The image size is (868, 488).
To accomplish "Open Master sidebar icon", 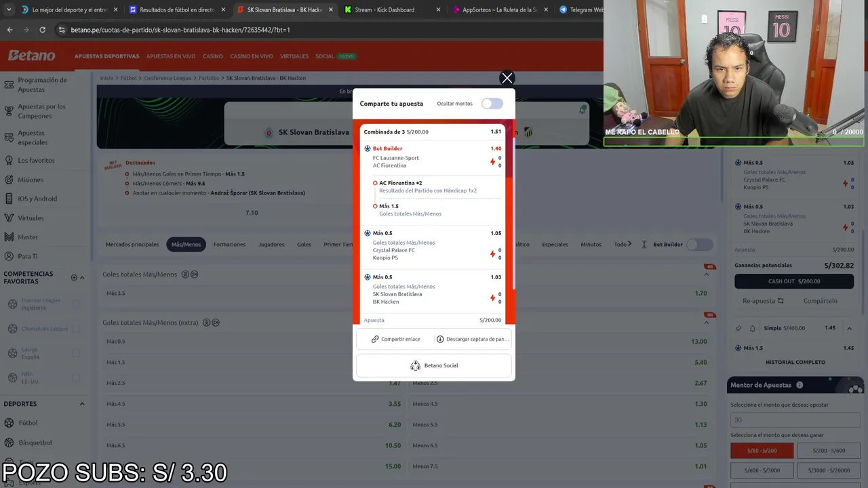I will [9, 237].
